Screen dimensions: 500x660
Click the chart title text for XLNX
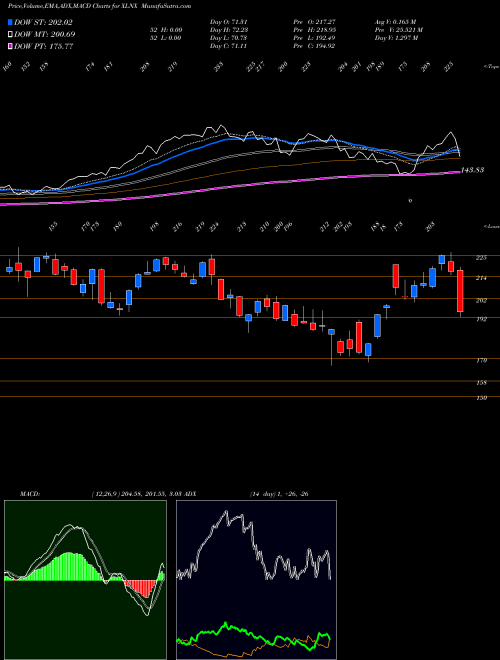pos(98,6)
